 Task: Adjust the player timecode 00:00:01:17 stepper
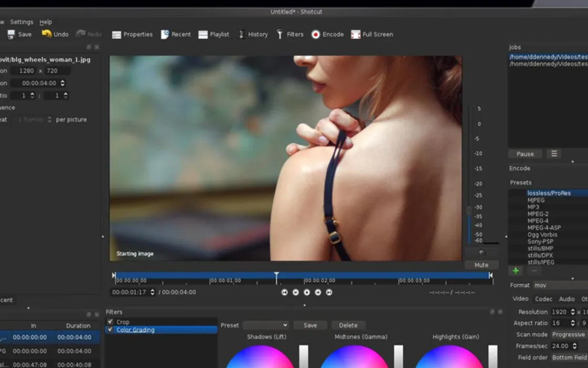(x=152, y=292)
